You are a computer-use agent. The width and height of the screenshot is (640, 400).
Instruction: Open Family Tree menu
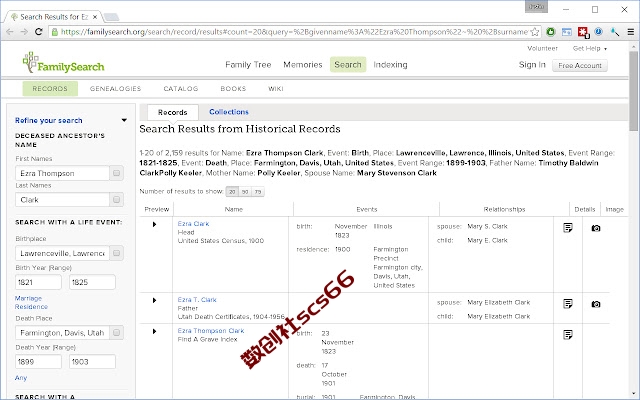tap(248, 64)
